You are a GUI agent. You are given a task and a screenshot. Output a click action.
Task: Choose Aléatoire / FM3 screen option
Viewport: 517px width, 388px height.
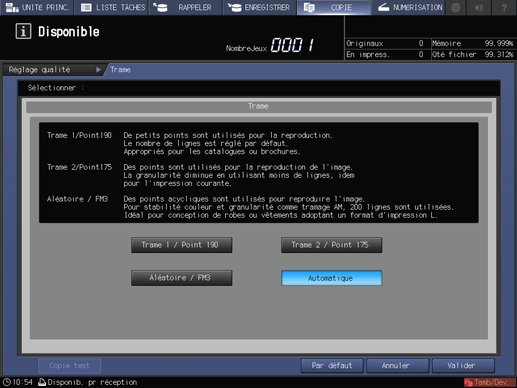[182, 278]
